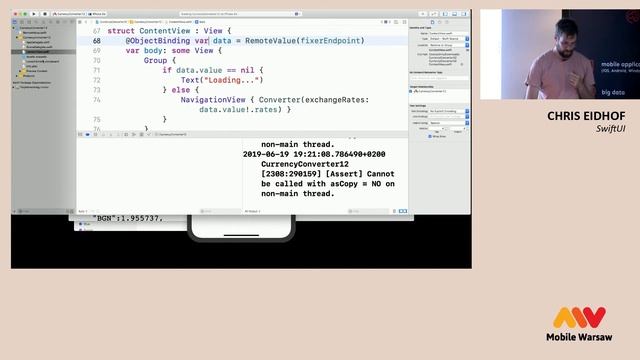
Task: Click On Demand Resource Tags field
Action: [x=440, y=78]
